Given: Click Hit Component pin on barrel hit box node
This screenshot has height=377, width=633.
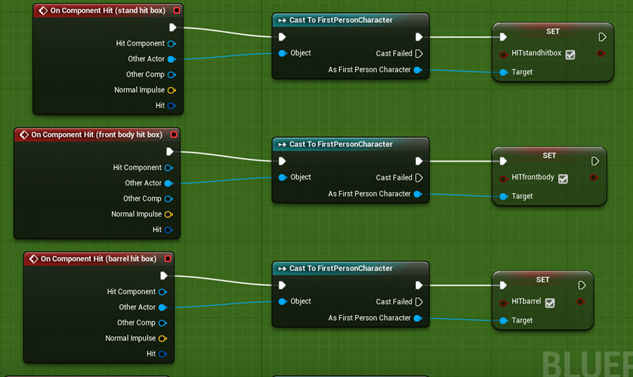Looking at the screenshot, I should (x=163, y=292).
